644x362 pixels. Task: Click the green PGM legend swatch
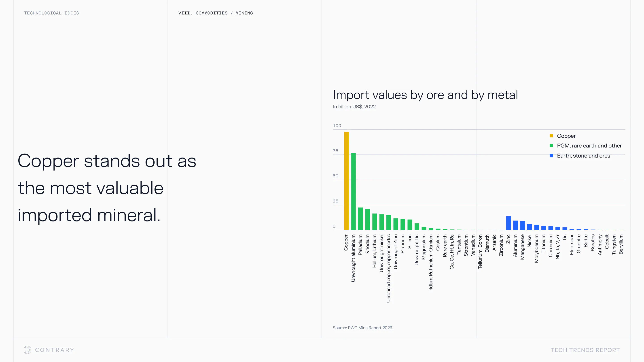point(551,145)
